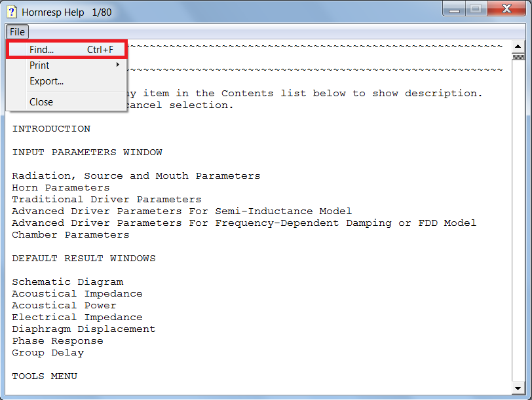Select the Acoustical Power topic
532x400 pixels.
tap(64, 306)
